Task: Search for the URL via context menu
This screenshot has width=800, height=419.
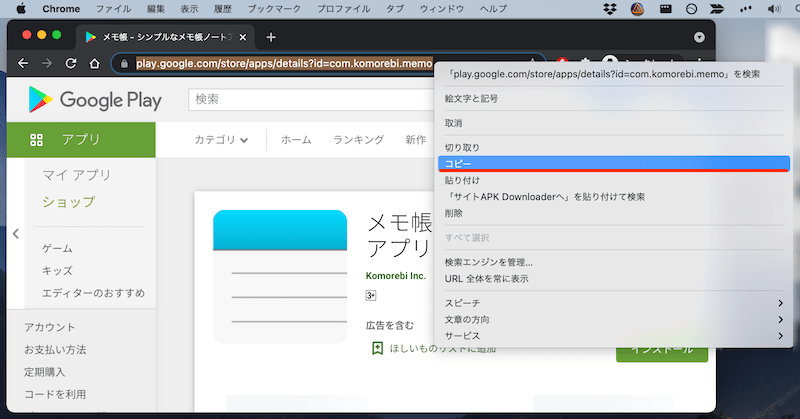Action: (x=614, y=74)
